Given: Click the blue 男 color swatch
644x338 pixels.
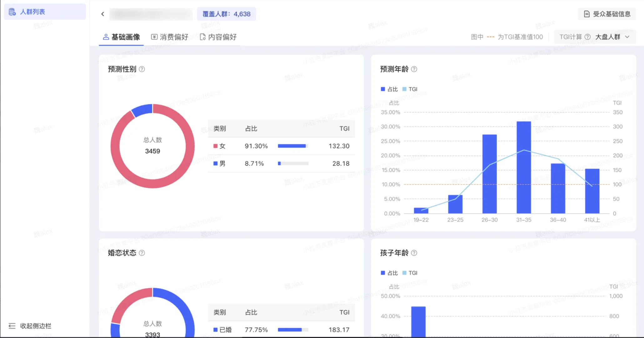Looking at the screenshot, I should coord(215,163).
